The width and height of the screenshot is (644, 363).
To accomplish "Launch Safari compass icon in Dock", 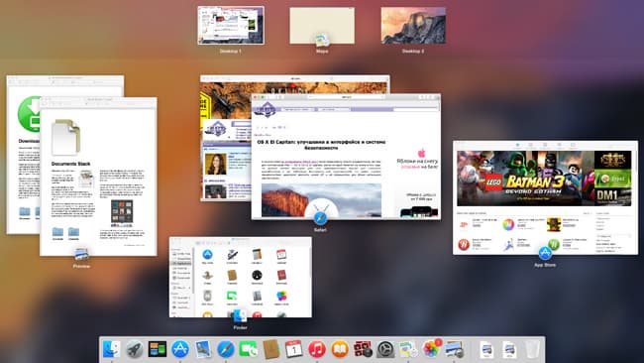I will (226, 349).
